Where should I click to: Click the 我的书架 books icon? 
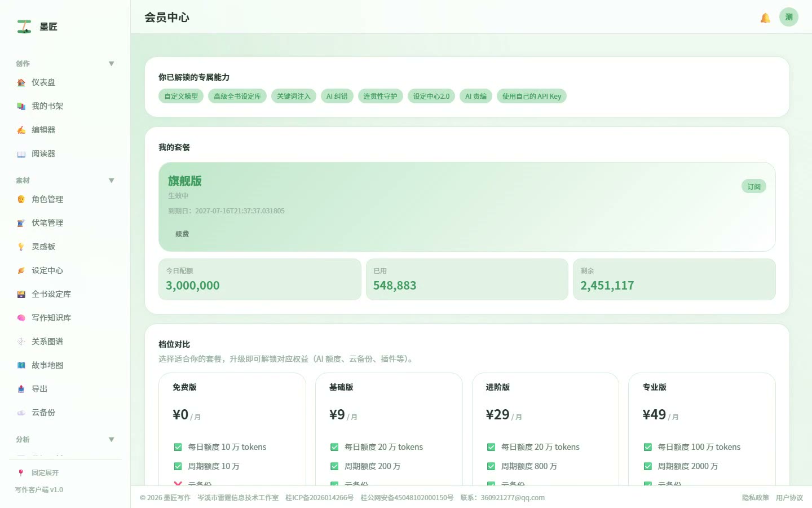point(21,106)
